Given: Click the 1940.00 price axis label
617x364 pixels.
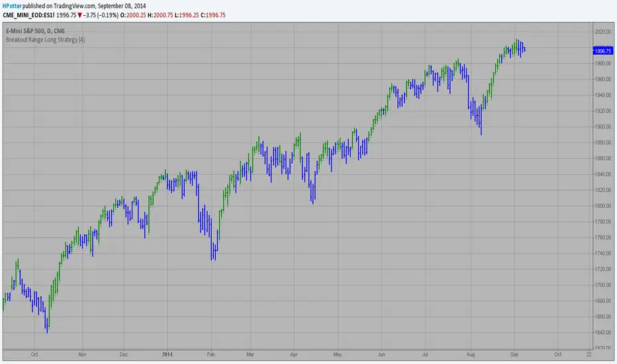Looking at the screenshot, I should point(603,95).
